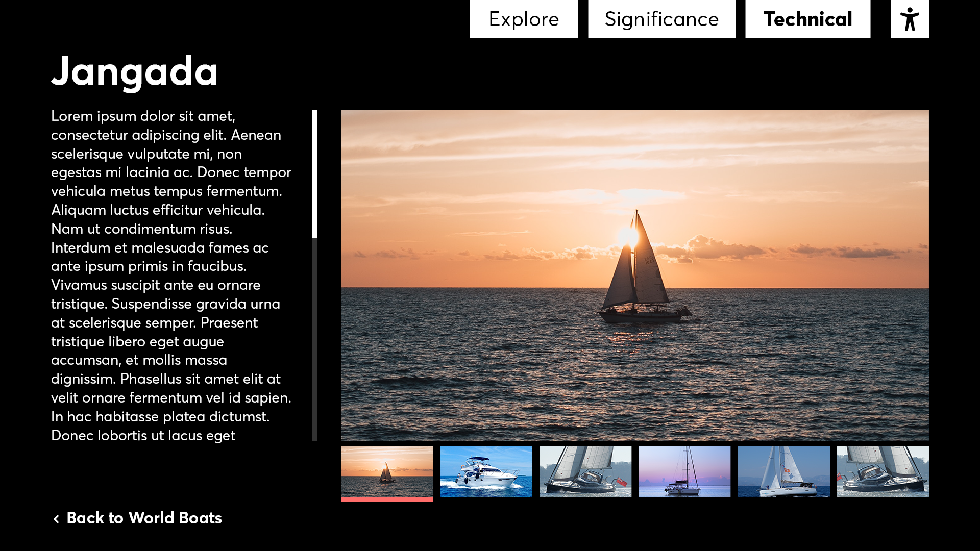Choose the third thumbnail with red flag at stern
The image size is (980, 551).
tap(585, 471)
